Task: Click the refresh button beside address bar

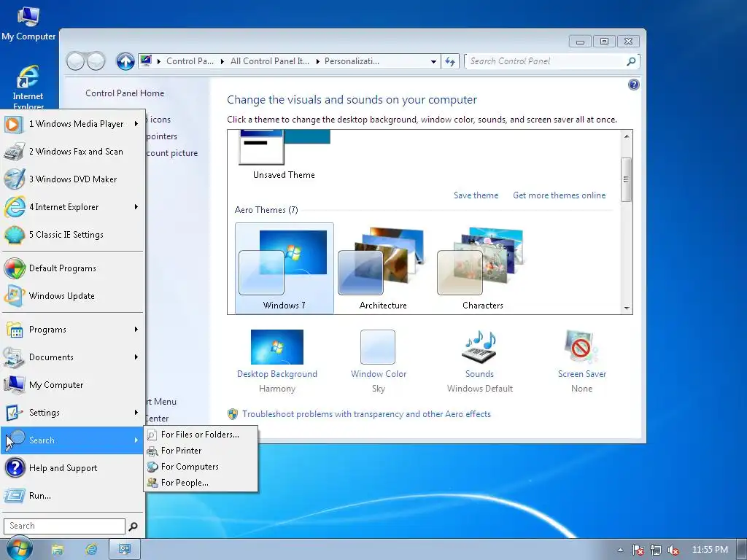Action: pos(449,61)
